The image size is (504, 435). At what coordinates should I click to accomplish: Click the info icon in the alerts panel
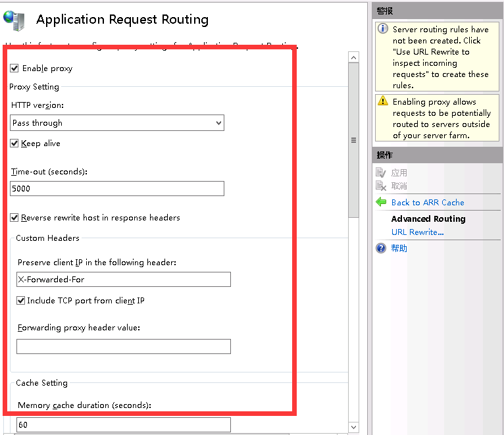(382, 28)
